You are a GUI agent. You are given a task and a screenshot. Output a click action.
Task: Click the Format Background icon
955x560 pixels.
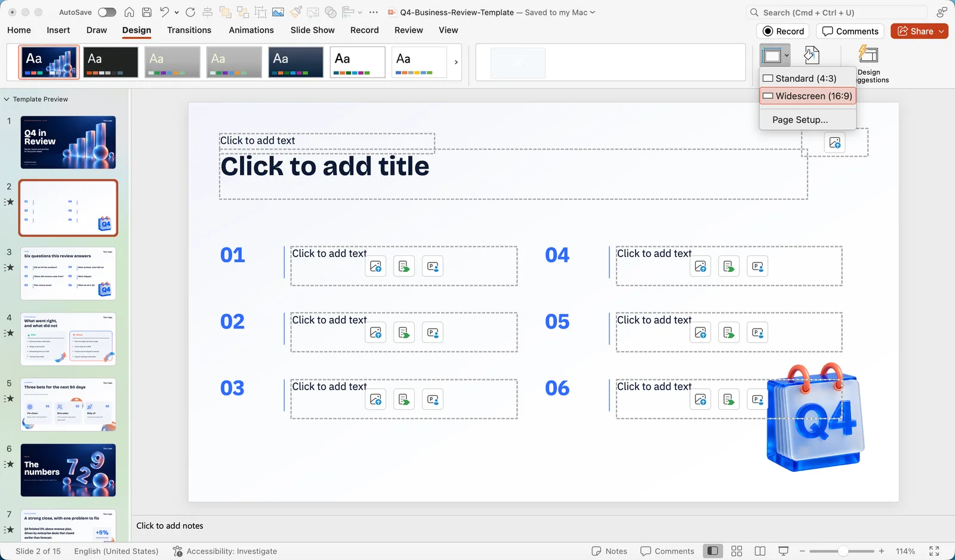click(x=811, y=55)
